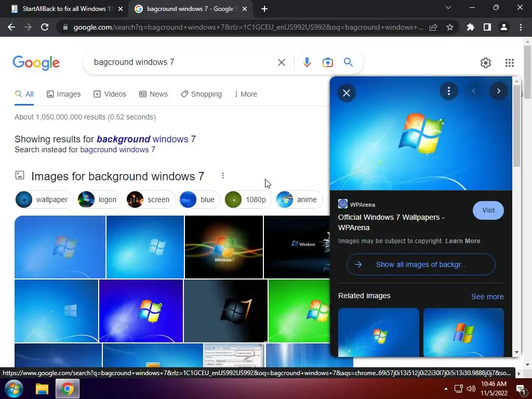The image size is (532, 399).
Task: Submit search with magnifier icon
Action: 348,62
